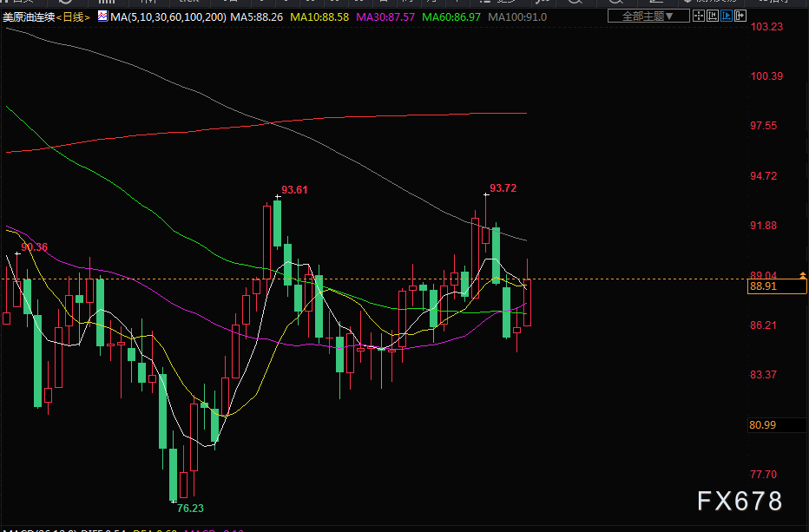809x532 pixels.
Task: Change the 日线 daily period selector
Action: click(x=74, y=16)
